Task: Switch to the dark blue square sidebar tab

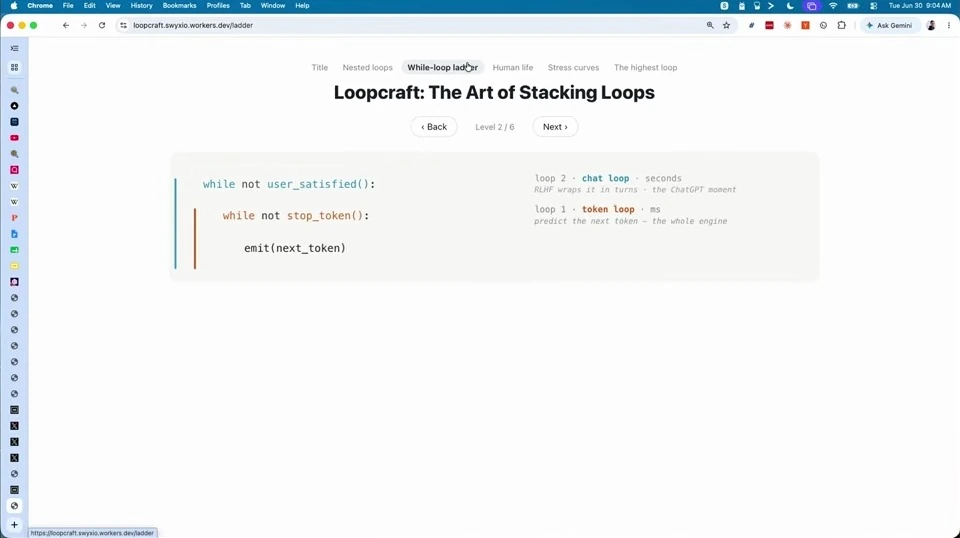Action: pyautogui.click(x=14, y=122)
